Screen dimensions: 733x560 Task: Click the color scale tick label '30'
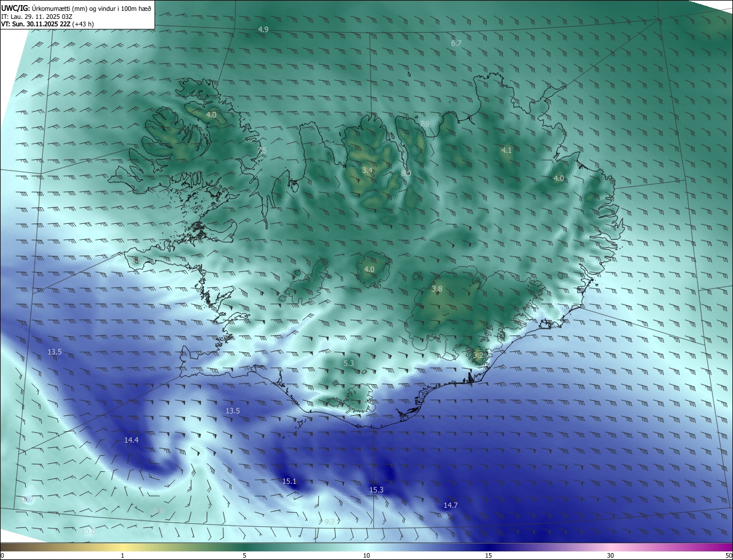610,555
